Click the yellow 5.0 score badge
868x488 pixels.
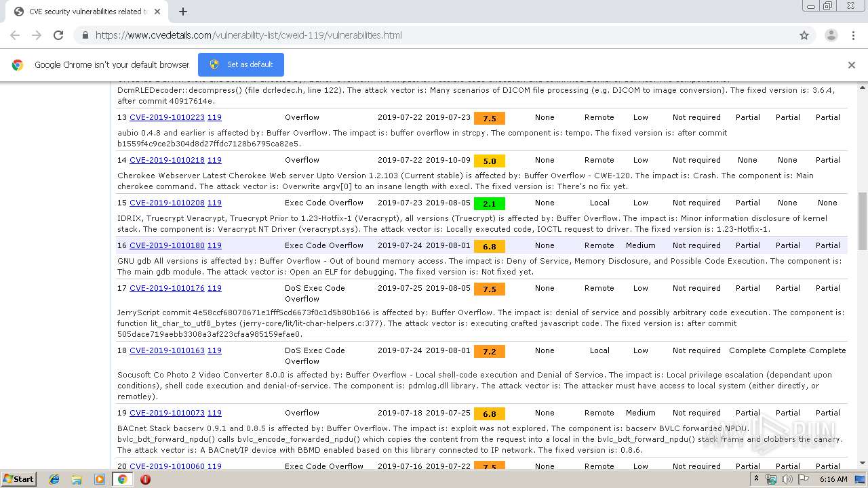point(490,161)
